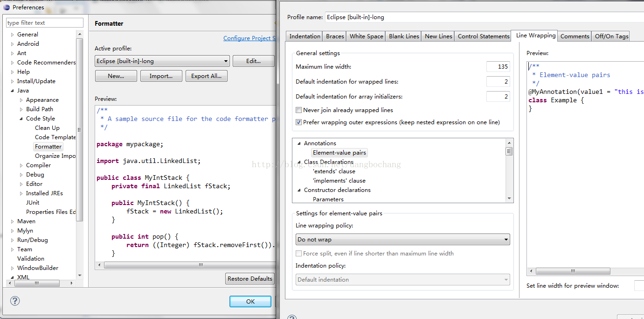Select the 'implements' clause item

339,181
